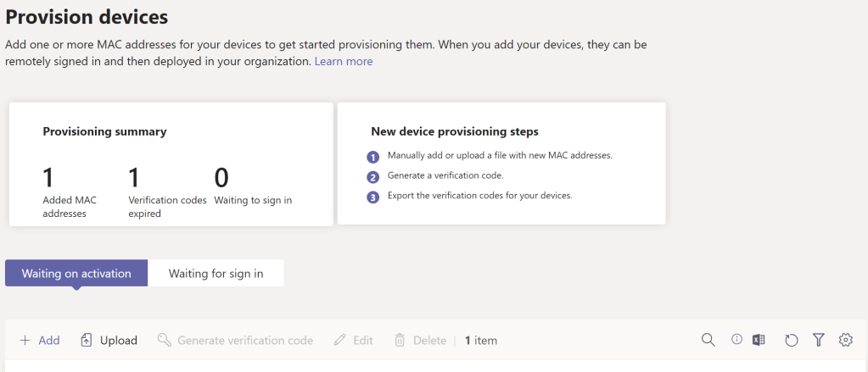Open column settings gear icon
The width and height of the screenshot is (868, 372).
845,340
